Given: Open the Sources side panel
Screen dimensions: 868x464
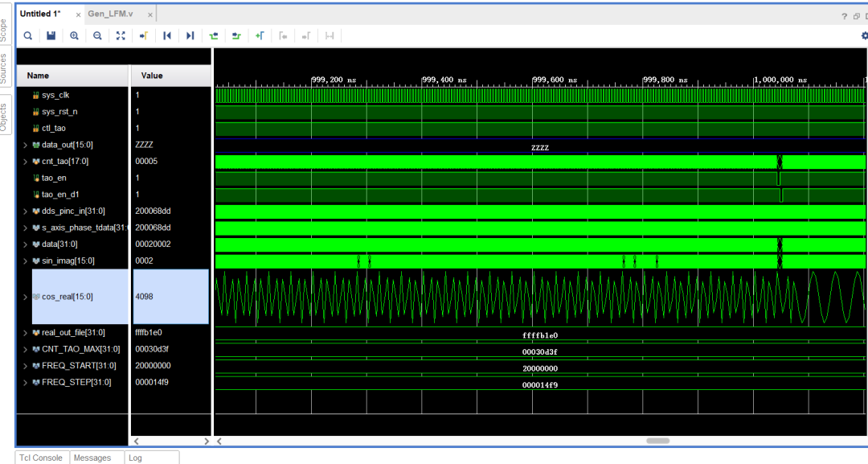Looking at the screenshot, I should click(4, 68).
